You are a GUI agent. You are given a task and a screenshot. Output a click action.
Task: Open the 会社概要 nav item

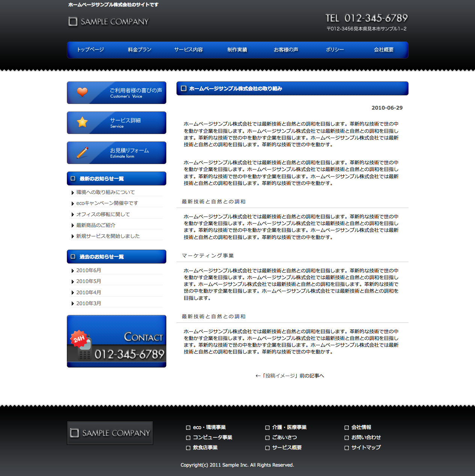tap(384, 50)
